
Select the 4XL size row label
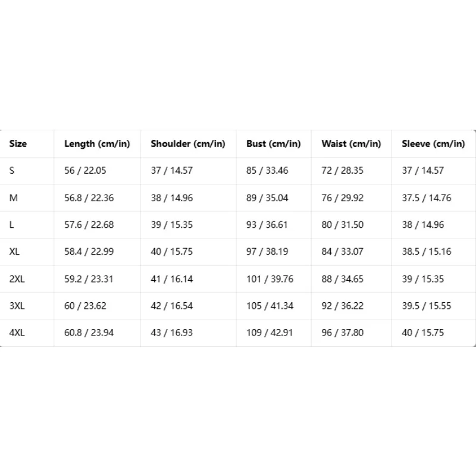click(17, 333)
